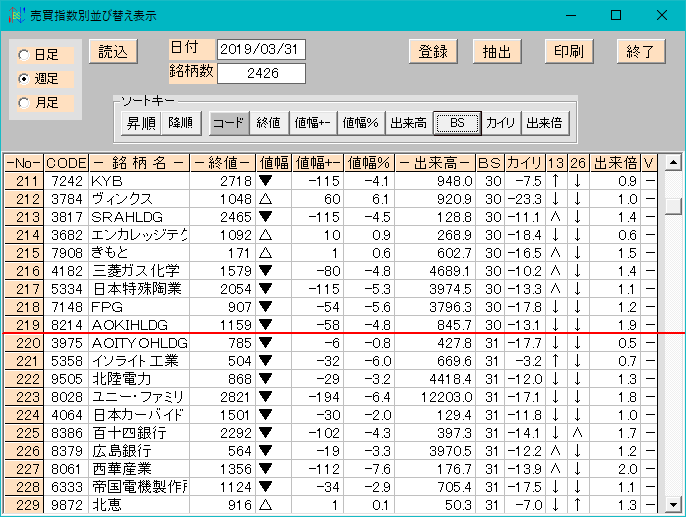This screenshot has width=686, height=517.
Task: Sort by カイリ key
Action: [x=500, y=123]
